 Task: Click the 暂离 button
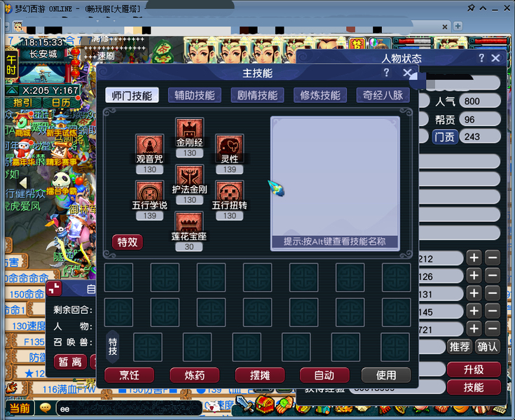[70, 362]
